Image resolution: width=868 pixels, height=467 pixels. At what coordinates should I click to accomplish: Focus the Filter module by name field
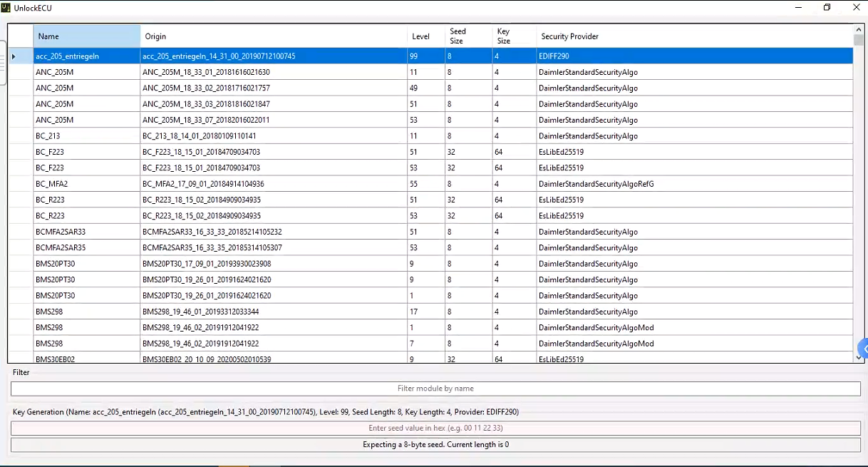435,389
